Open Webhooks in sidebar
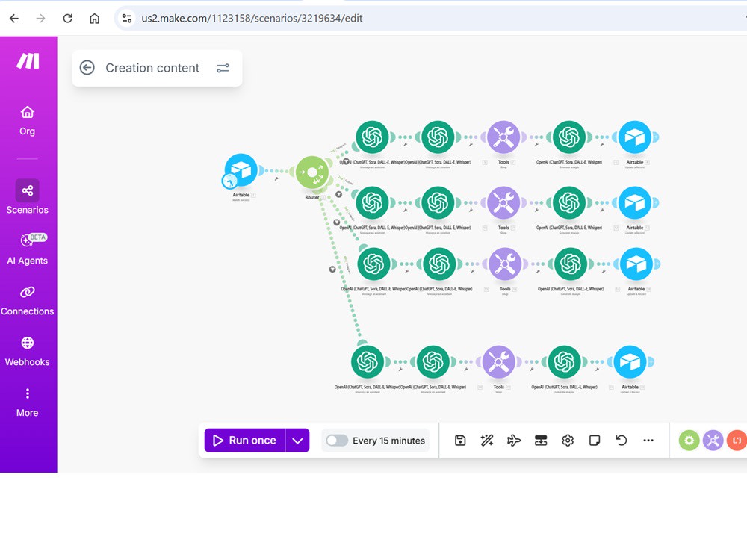The height and width of the screenshot is (560, 747). [27, 352]
